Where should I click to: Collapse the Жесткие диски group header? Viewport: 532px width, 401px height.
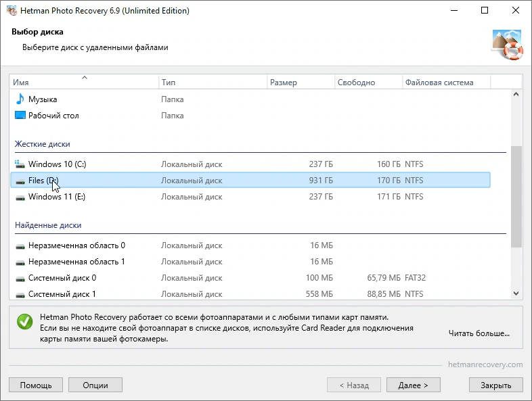tap(43, 144)
